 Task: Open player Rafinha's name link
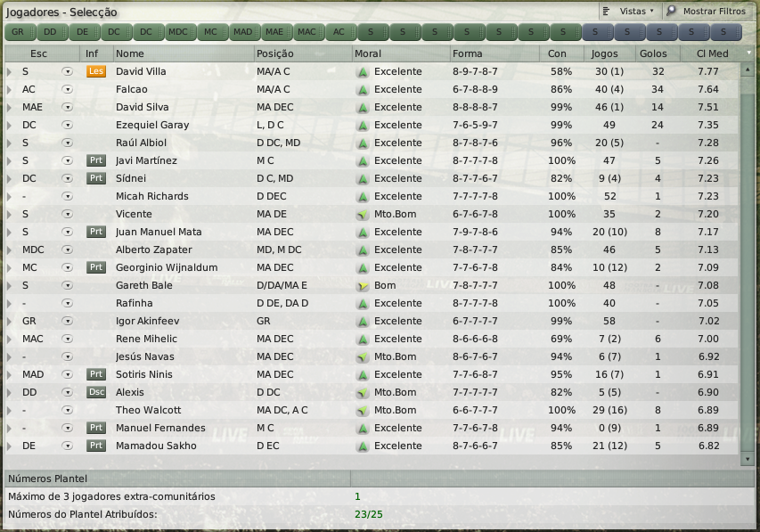click(135, 303)
